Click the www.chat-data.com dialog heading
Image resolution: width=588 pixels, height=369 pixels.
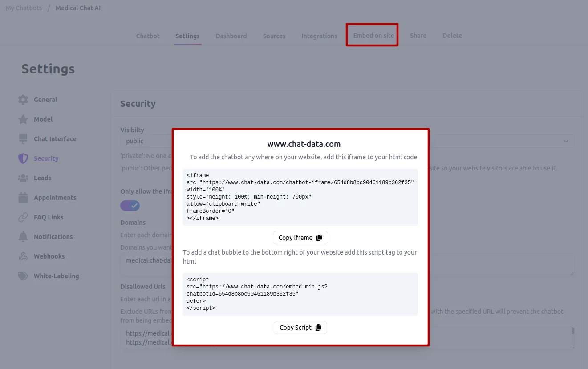304,144
